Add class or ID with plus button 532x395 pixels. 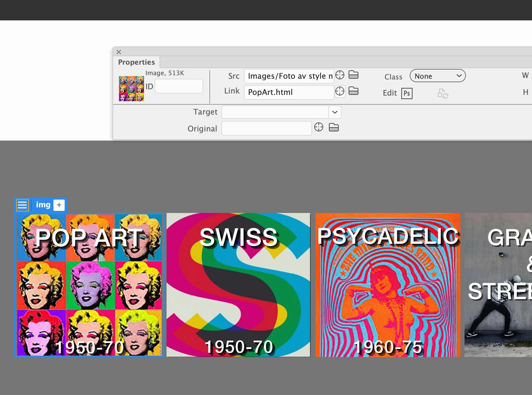tap(59, 205)
